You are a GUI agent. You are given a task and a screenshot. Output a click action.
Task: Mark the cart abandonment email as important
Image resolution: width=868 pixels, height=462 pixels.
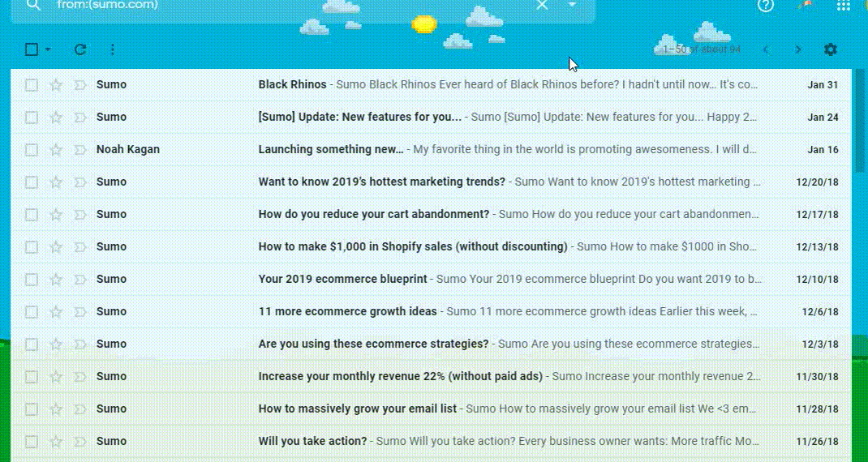[x=79, y=214]
